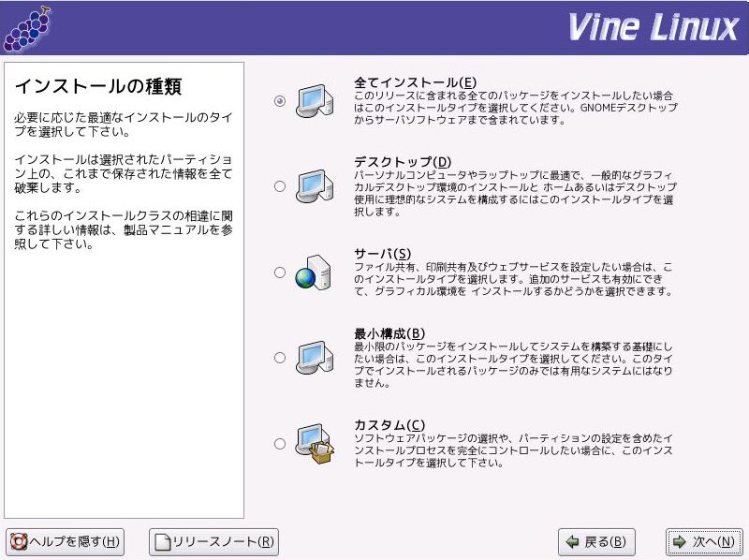Select the サーバ radio button
The height and width of the screenshot is (560, 749).
(x=280, y=273)
